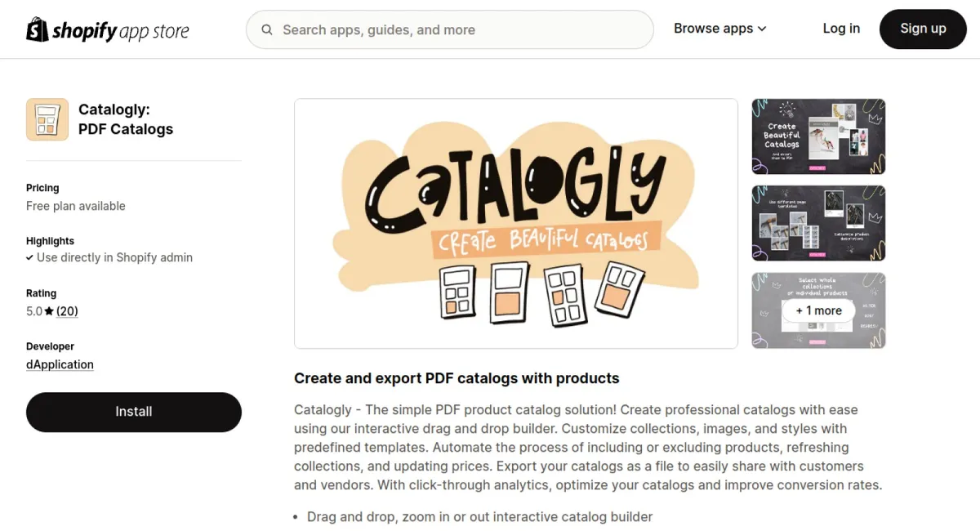Click the Shopify app store logo

coord(107,29)
